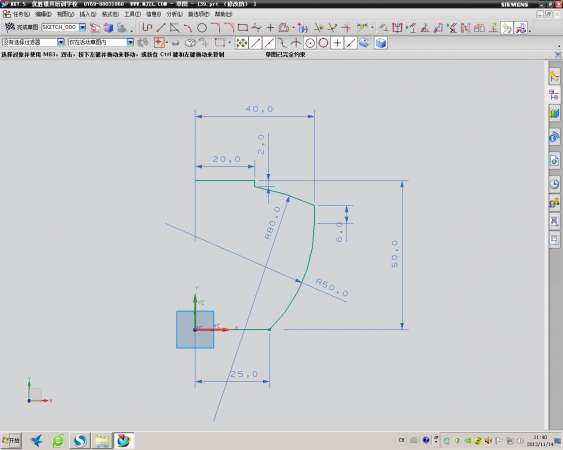Click the Windows Start button
This screenshot has height=450, width=563.
[x=11, y=440]
